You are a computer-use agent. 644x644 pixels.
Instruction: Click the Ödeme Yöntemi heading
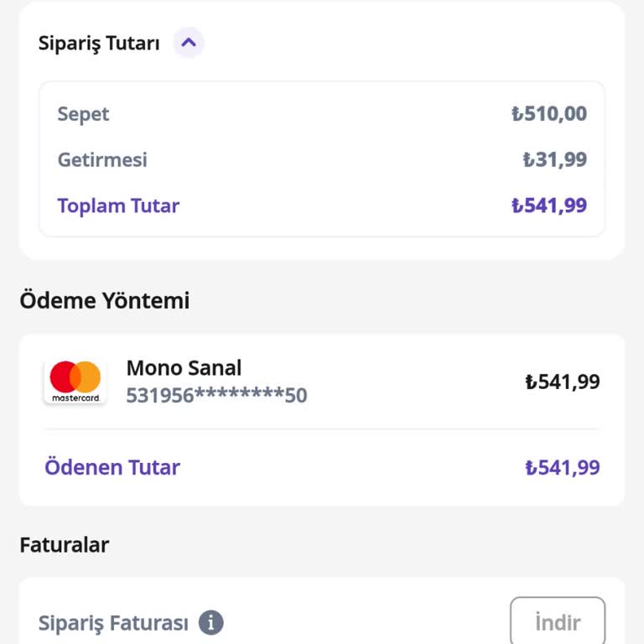(105, 300)
